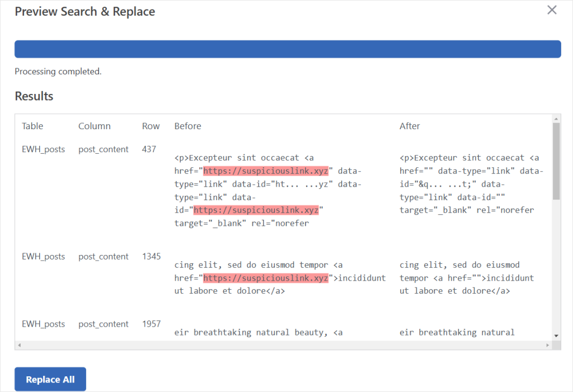Screen dimensions: 573x392
Task: Select the Table column header
Action: click(x=32, y=126)
